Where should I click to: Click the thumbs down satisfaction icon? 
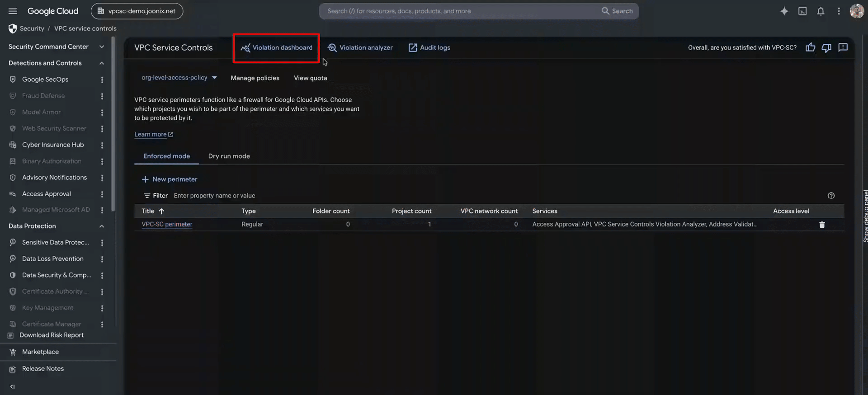coord(826,47)
